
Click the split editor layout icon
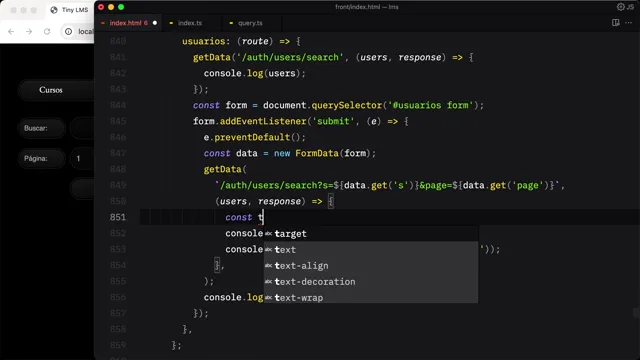(616, 23)
